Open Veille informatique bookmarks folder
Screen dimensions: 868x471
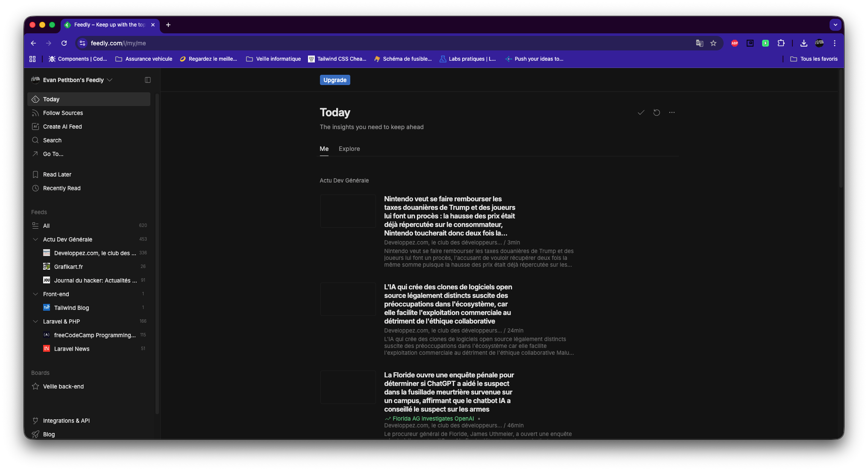click(x=273, y=59)
